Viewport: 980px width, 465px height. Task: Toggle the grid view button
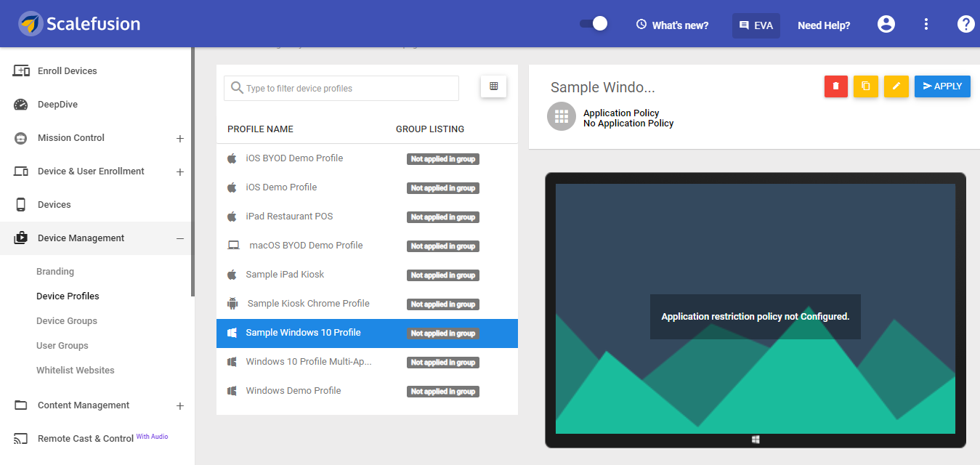(494, 86)
